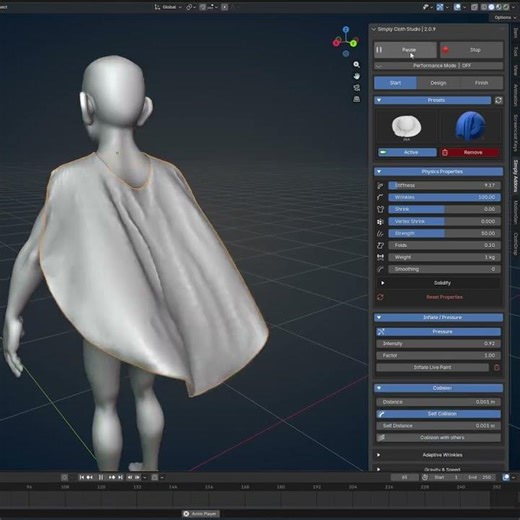Click Reset Properties
The height and width of the screenshot is (520, 520).
(444, 297)
